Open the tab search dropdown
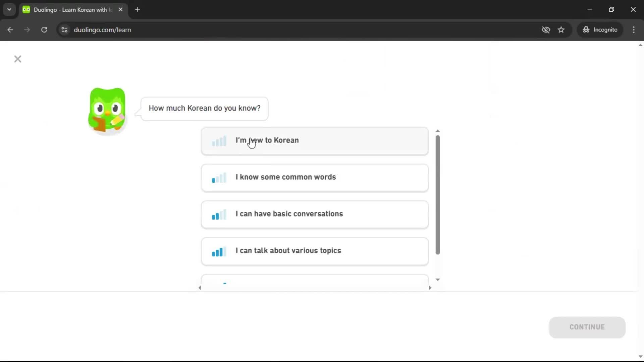 click(x=9, y=9)
